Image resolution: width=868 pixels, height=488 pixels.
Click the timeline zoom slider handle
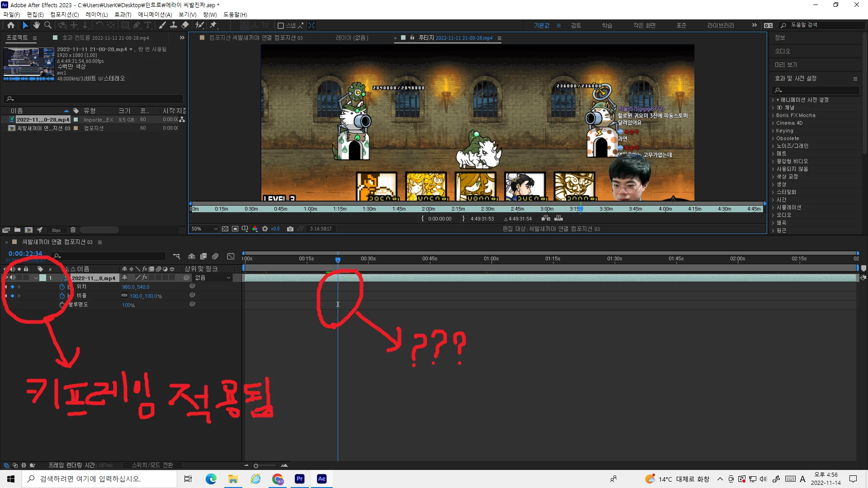pos(256,466)
